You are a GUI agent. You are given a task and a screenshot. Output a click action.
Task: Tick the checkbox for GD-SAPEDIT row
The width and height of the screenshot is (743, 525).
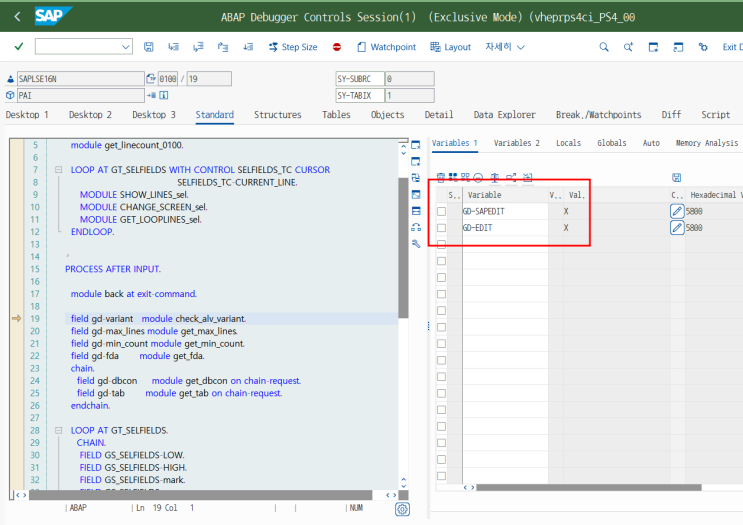(441, 212)
